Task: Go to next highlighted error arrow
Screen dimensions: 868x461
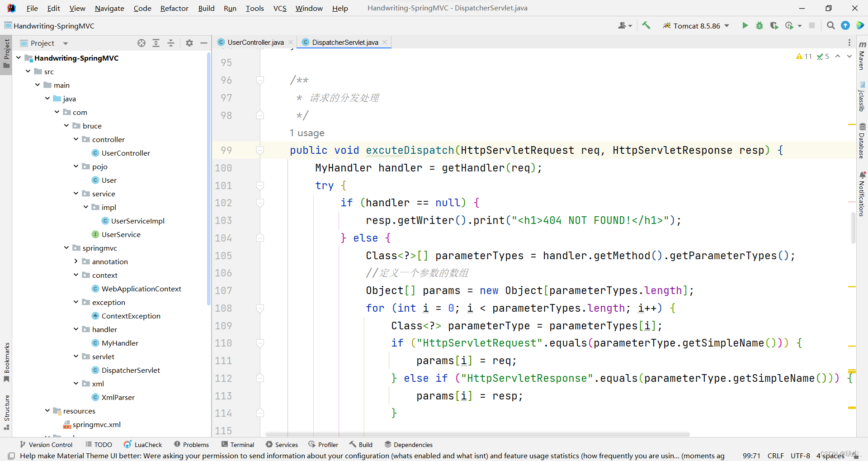Action: click(x=849, y=57)
